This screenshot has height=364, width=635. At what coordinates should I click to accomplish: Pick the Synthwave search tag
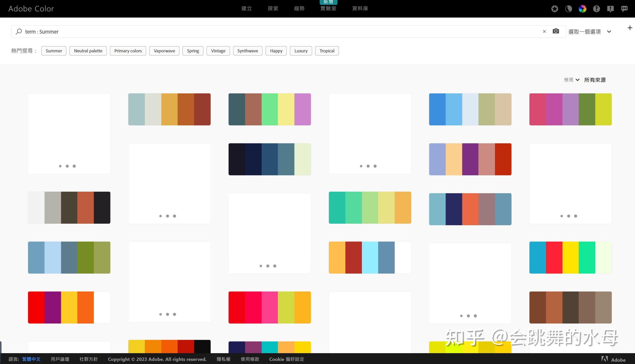coord(248,51)
